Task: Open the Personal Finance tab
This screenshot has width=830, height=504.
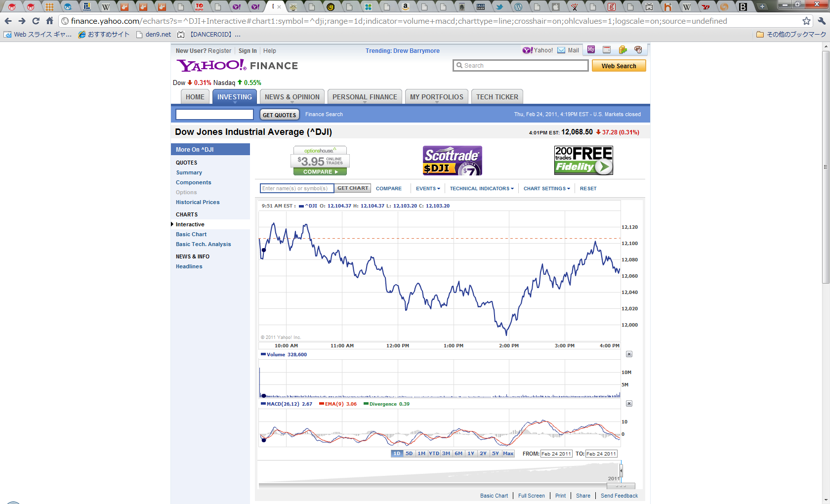Action: [365, 97]
